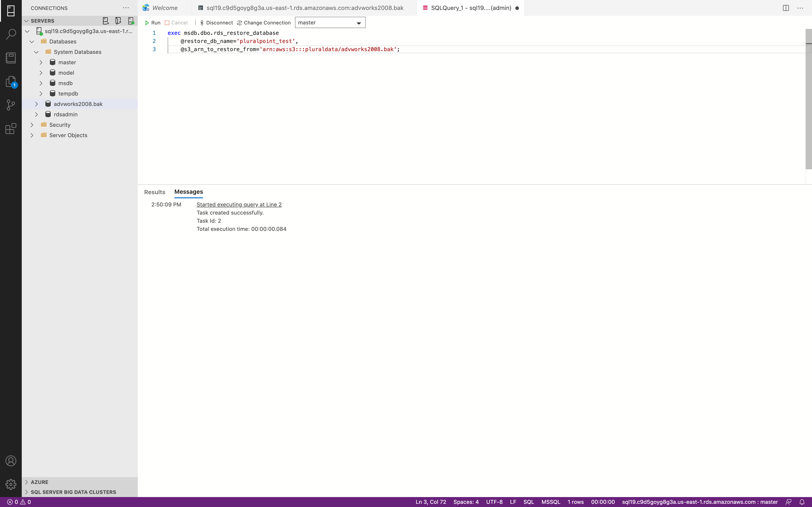Image resolution: width=812 pixels, height=507 pixels.
Task: Click the New Server Group icon
Action: click(118, 21)
